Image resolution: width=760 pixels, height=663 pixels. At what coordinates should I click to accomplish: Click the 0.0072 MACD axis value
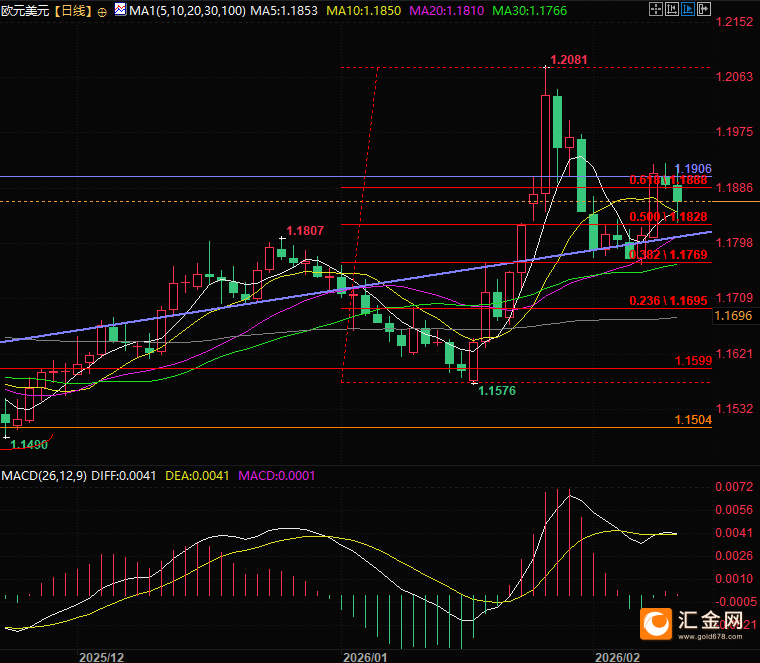point(734,487)
